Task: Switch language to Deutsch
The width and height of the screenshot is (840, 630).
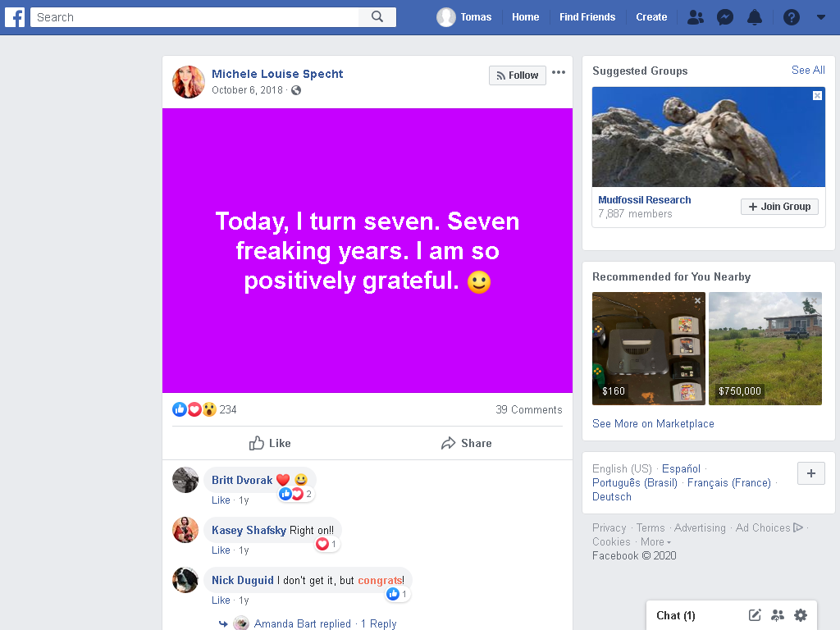Action: point(612,496)
